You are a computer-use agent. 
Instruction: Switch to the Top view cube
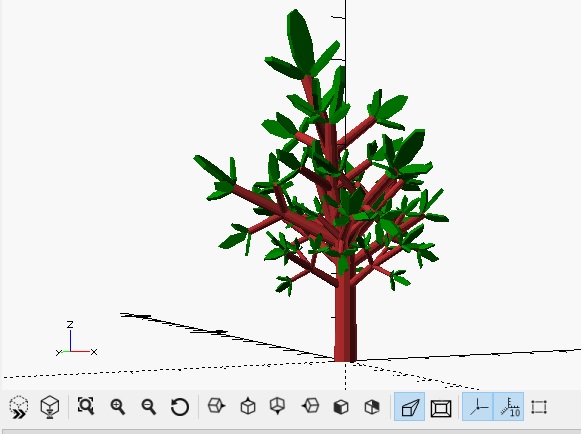[248, 406]
